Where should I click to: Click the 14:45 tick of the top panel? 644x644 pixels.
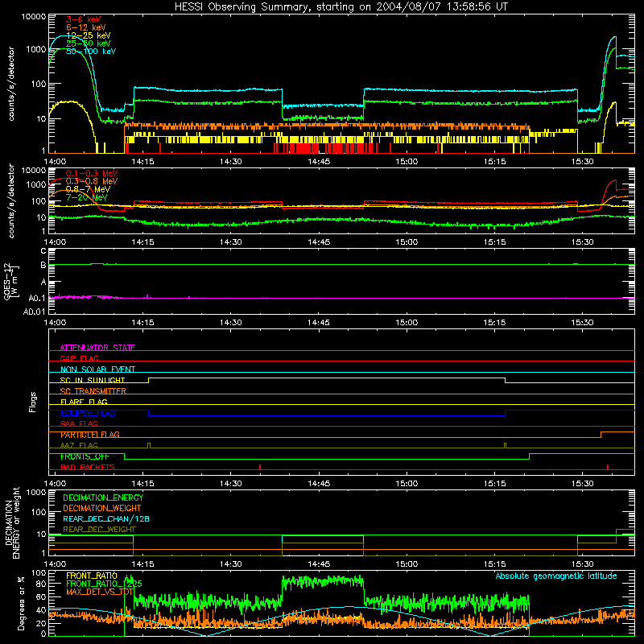coord(319,162)
